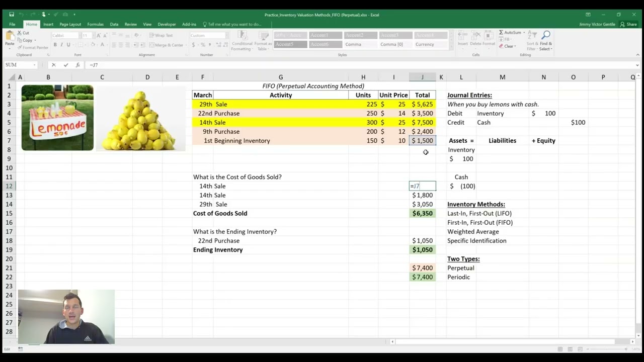Switch to the Formulas tab
Screen dimensions: 644x362
(x=95, y=24)
